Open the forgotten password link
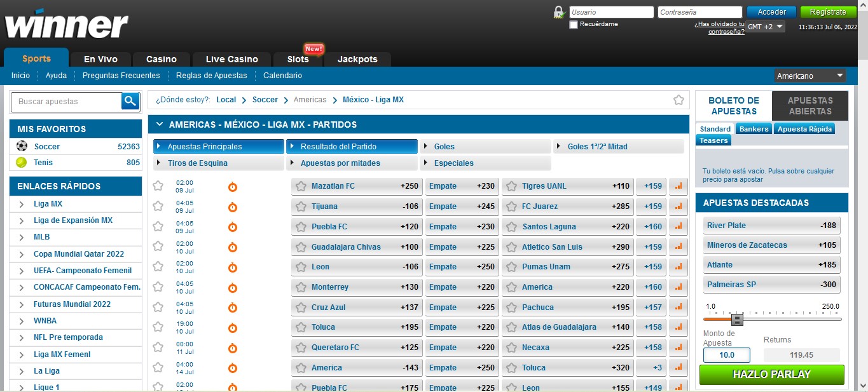868x392 pixels. 719,27
